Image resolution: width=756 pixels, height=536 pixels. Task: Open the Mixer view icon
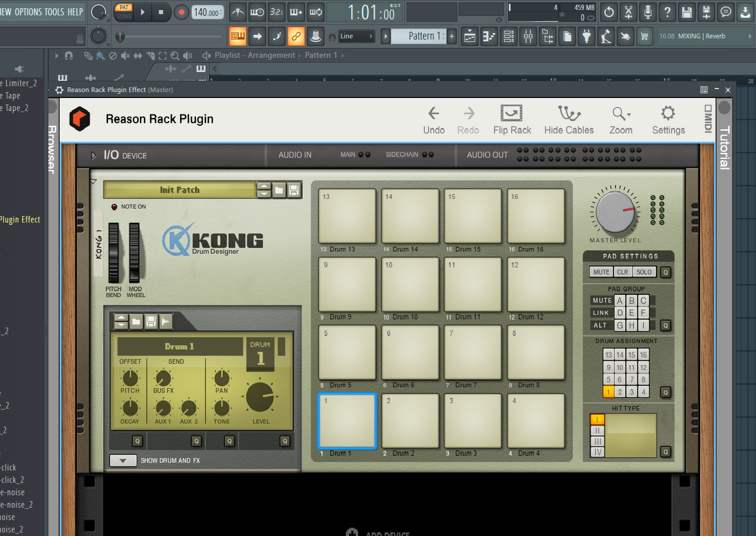coord(528,36)
